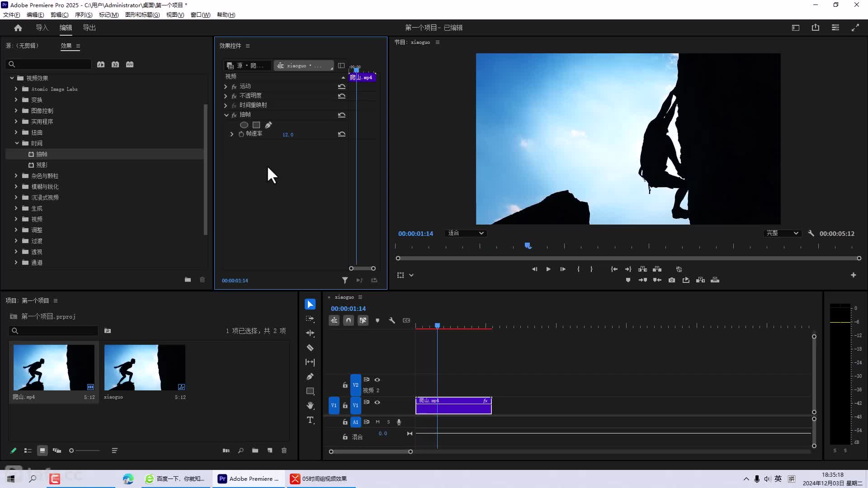The width and height of the screenshot is (868, 488).
Task: Click Play in the program monitor
Action: (x=548, y=269)
